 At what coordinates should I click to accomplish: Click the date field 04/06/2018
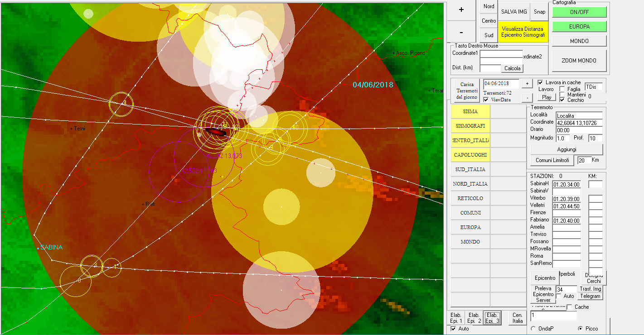coord(501,84)
